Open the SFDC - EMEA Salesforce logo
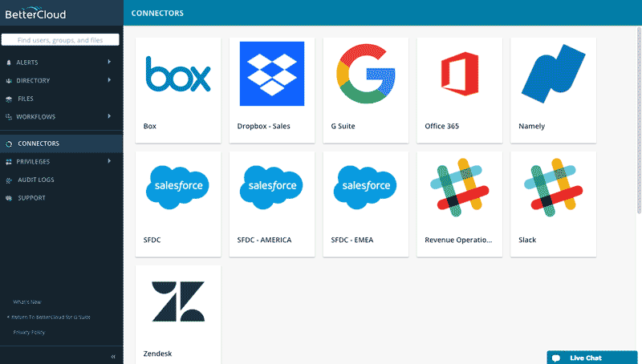The width and height of the screenshot is (642, 364). tap(365, 187)
